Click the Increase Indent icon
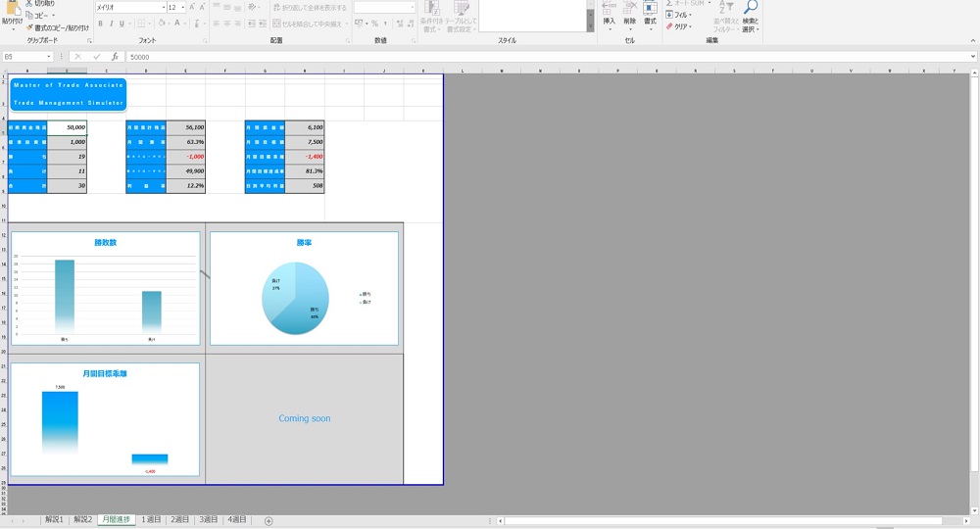 point(262,24)
